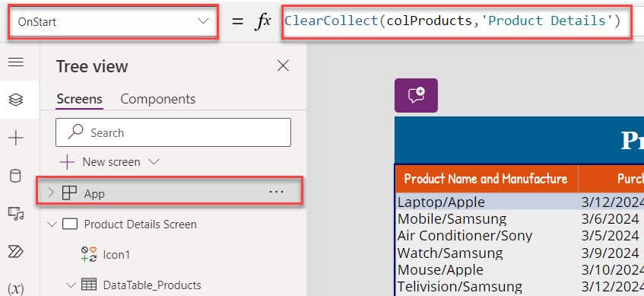Select the Mouse/Apple row
The height and width of the screenshot is (296, 644).
pos(440,269)
